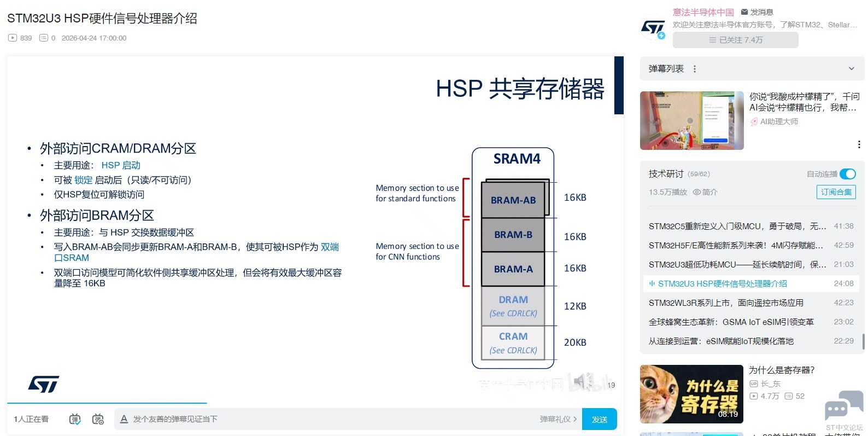Expand the 弹幕列表 panel chevron
Image resolution: width=868 pixels, height=436 pixels.
(851, 69)
